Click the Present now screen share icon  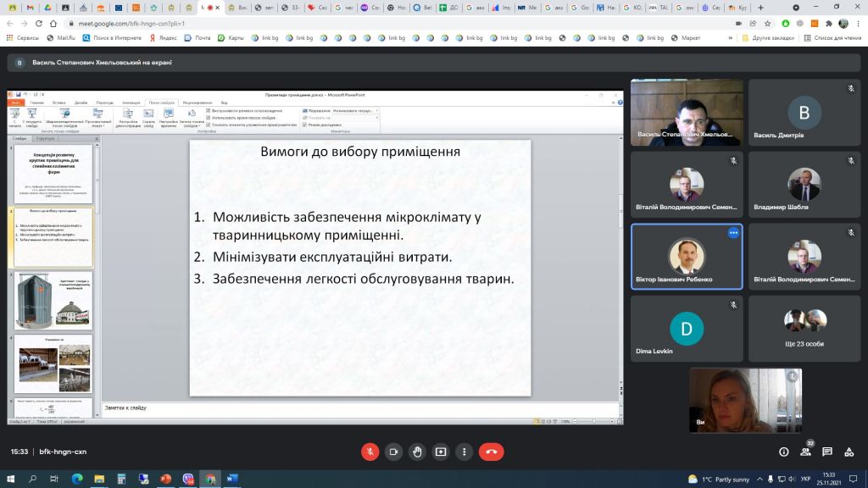pyautogui.click(x=441, y=452)
